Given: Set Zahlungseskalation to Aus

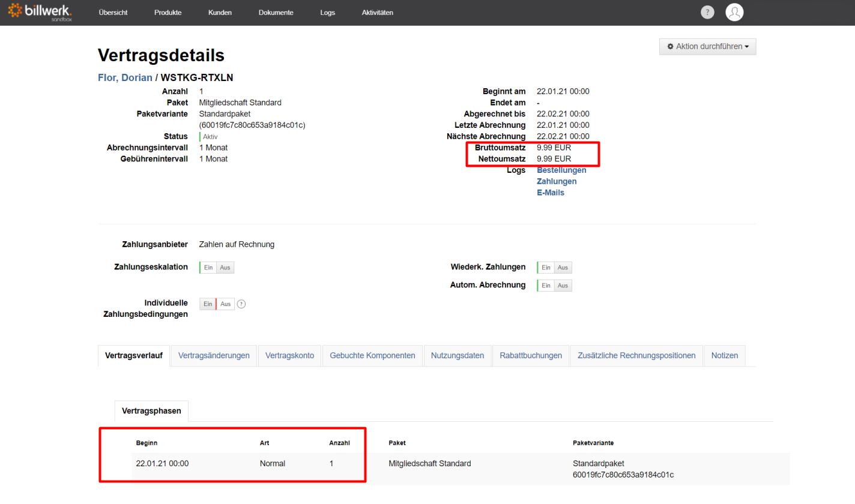Looking at the screenshot, I should click(225, 268).
